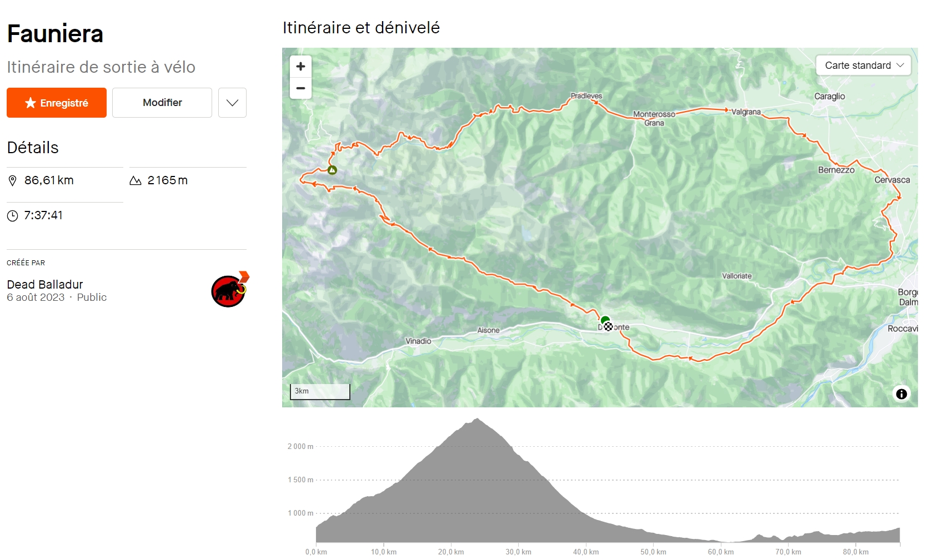Click the distance pin icon
The height and width of the screenshot is (560, 928).
pyautogui.click(x=13, y=181)
